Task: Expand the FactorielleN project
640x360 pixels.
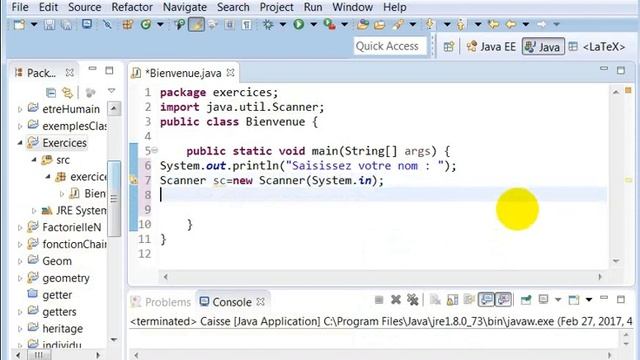Action: 20,227
